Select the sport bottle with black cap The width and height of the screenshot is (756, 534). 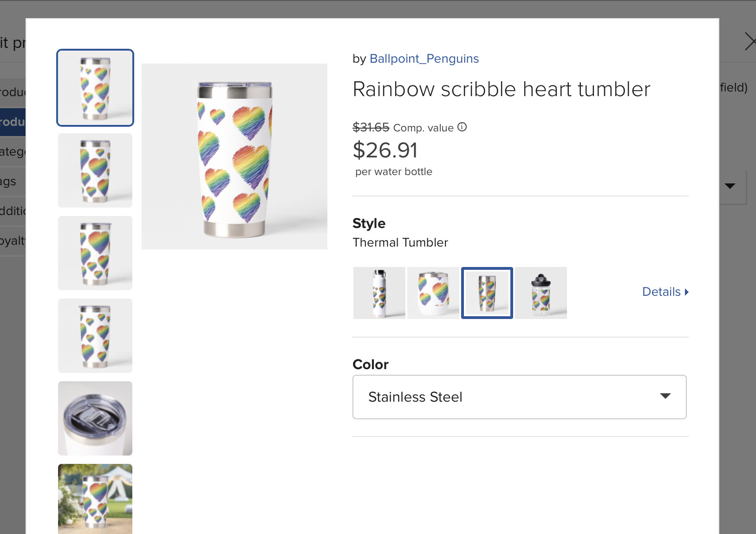point(541,293)
